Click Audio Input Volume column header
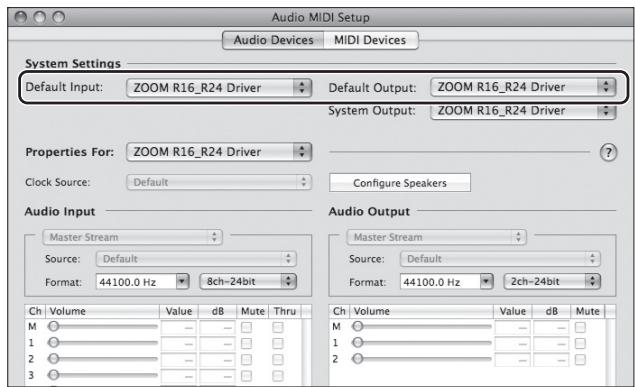 102,311
